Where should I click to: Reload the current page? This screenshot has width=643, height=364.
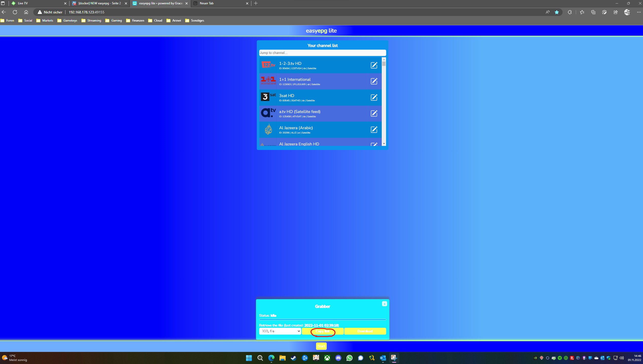pyautogui.click(x=15, y=12)
